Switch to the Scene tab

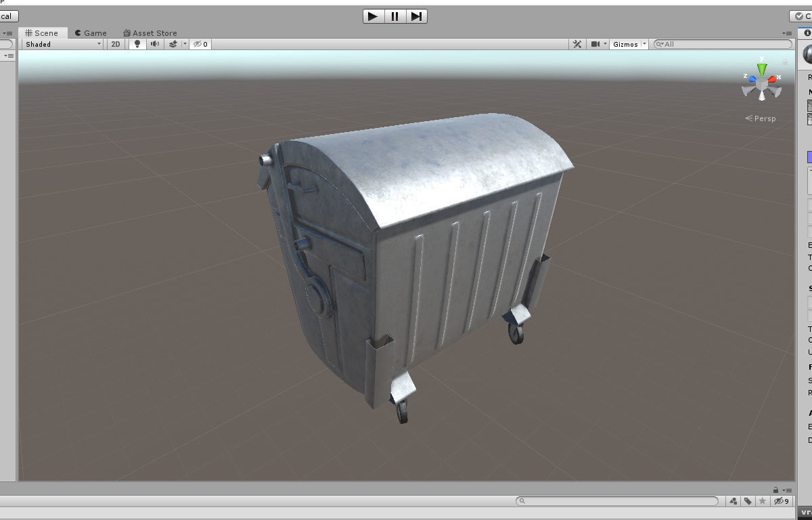pos(42,32)
